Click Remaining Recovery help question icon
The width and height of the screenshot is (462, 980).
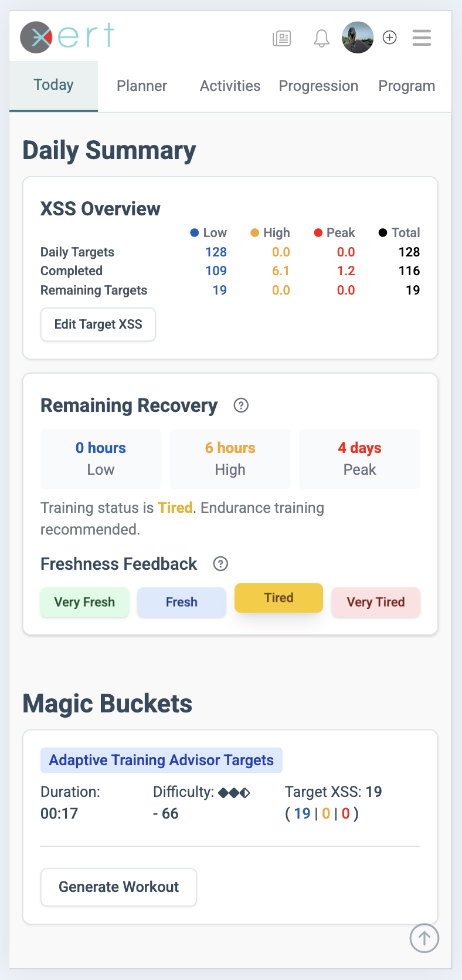241,405
